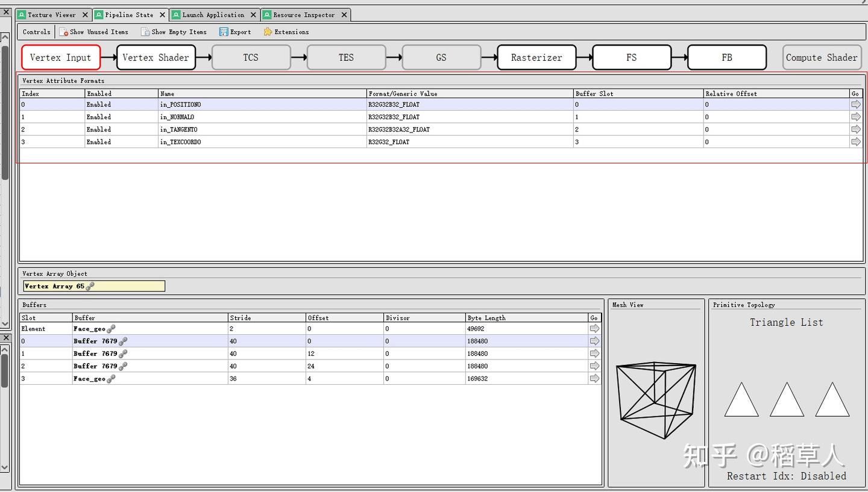Viewport: 868px width, 492px height.
Task: Follow link icon of Element Face_geo buffer
Action: click(x=111, y=329)
